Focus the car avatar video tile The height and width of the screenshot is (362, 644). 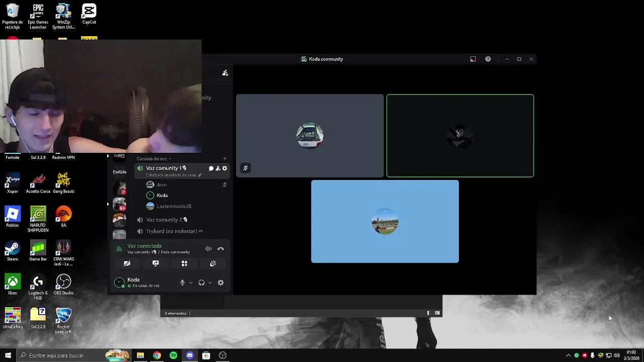pos(310,136)
